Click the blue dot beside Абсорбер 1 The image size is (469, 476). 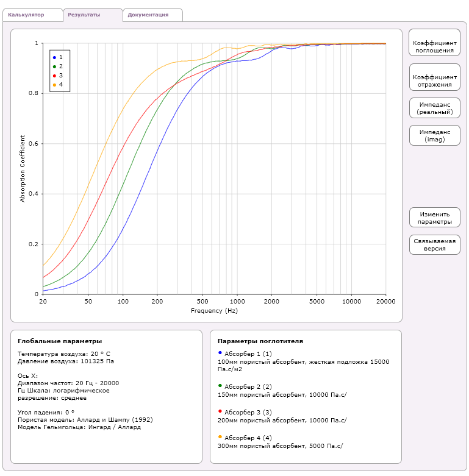click(x=220, y=352)
